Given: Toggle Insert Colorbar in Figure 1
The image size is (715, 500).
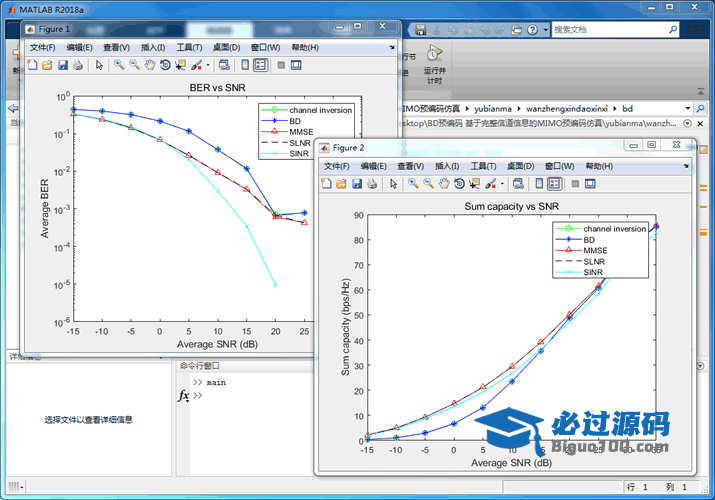Looking at the screenshot, I should pyautogui.click(x=245, y=65).
